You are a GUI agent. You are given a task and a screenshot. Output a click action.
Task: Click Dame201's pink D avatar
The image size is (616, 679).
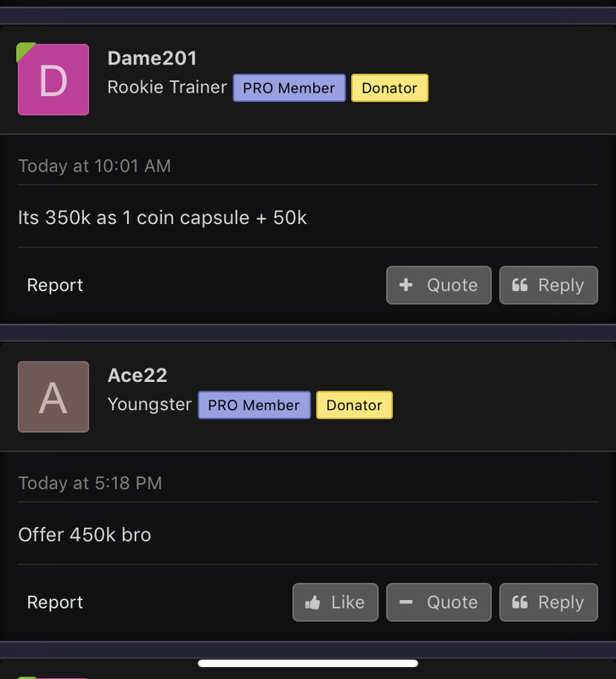tap(53, 79)
